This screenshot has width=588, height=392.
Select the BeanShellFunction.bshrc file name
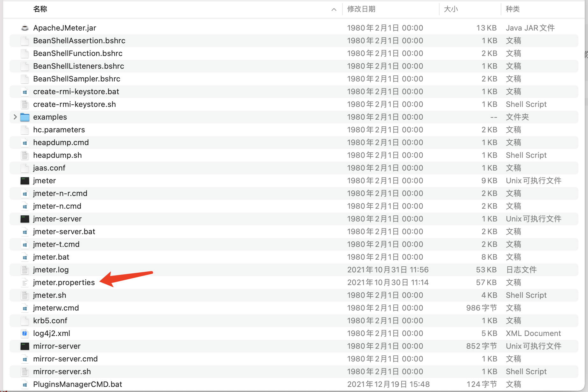78,53
